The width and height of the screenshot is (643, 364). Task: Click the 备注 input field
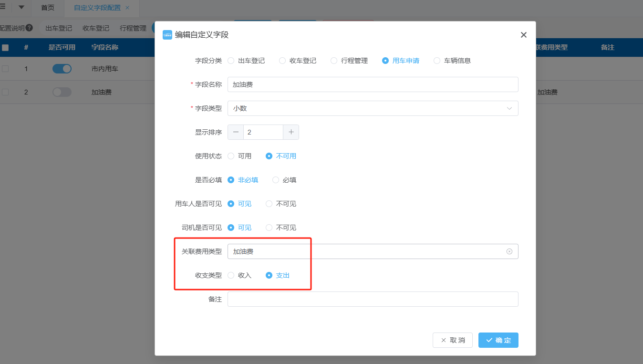tap(373, 299)
